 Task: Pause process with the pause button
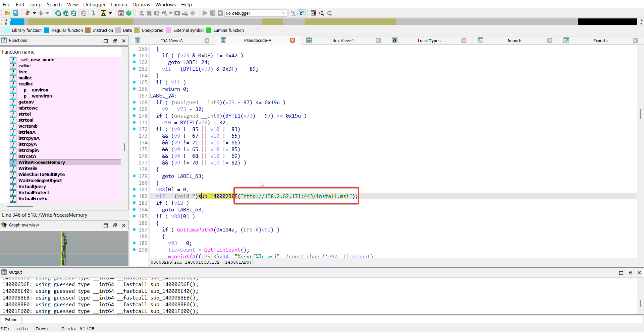point(213,13)
